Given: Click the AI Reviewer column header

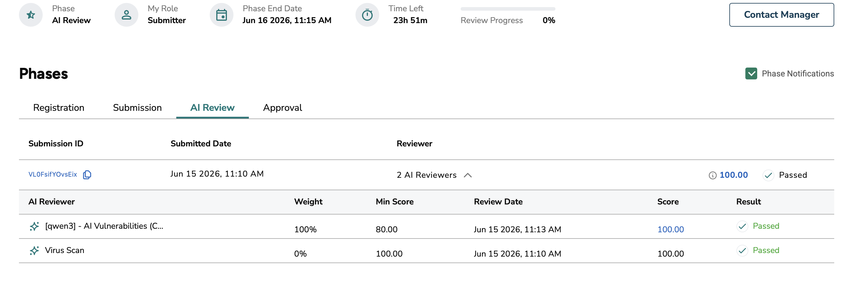Looking at the screenshot, I should [52, 202].
